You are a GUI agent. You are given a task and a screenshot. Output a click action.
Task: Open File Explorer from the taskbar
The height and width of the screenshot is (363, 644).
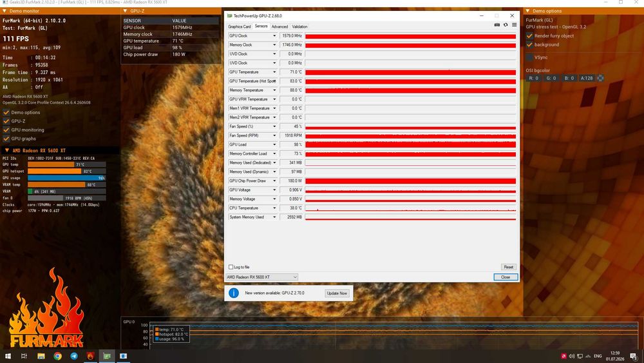41,356
